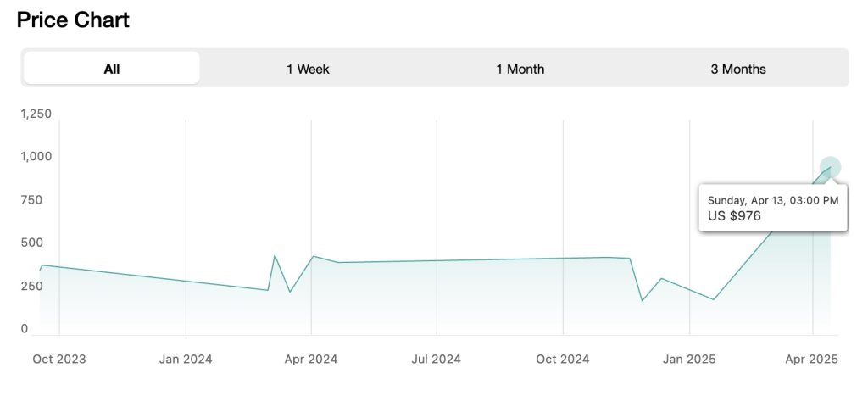Click the 500 y-axis value
This screenshot has width=868, height=396.
coord(30,243)
